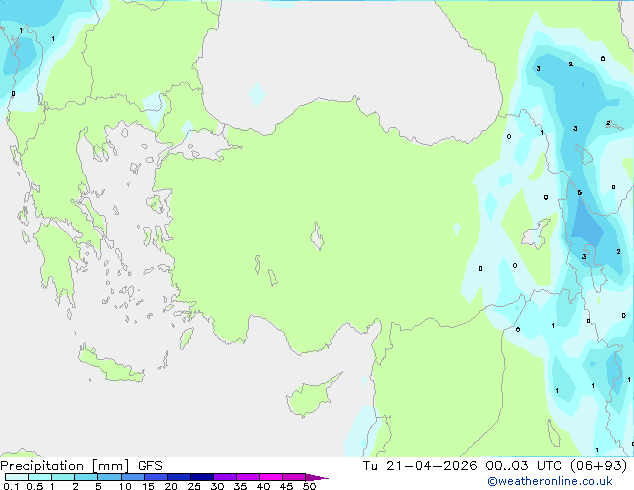Click the 20–25 mm legend color swatch

(179, 477)
